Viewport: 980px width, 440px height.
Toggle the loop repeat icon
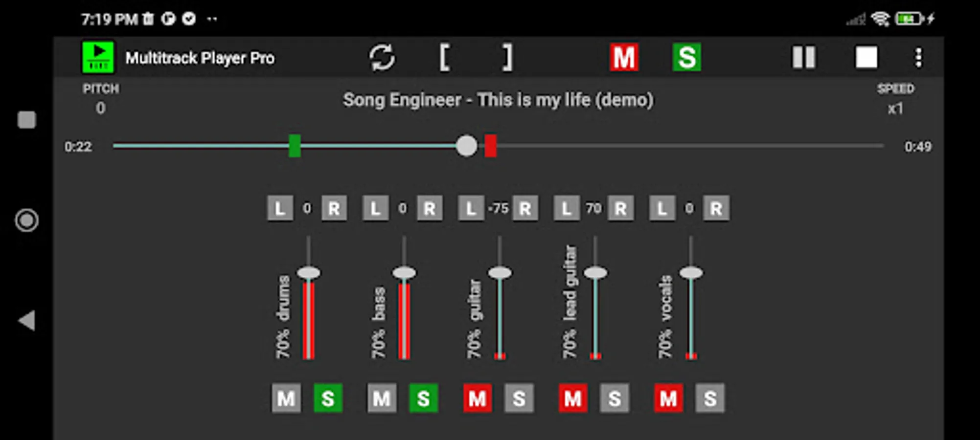click(382, 58)
